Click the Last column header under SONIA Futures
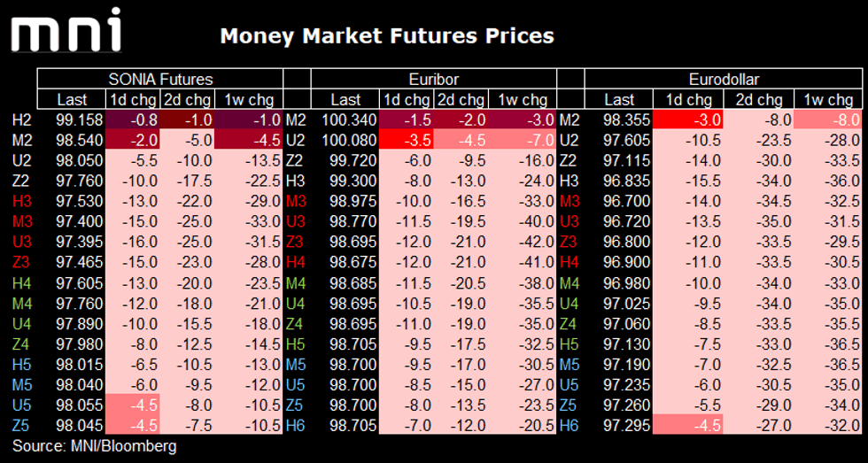868x463 pixels. pyautogui.click(x=72, y=99)
